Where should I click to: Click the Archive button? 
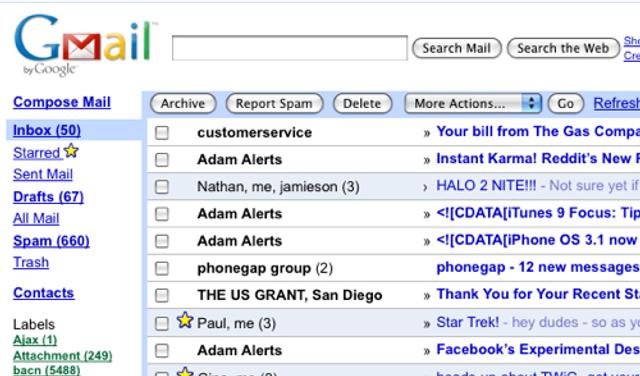[183, 104]
